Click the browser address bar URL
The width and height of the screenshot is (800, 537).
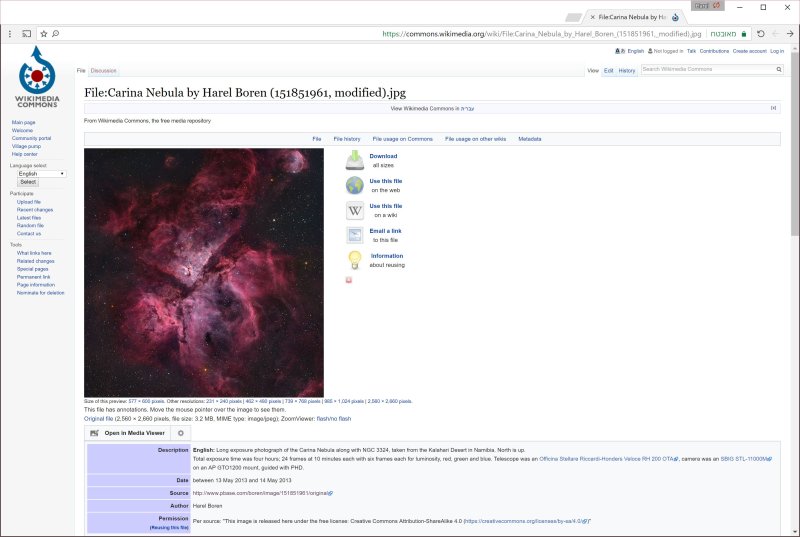pyautogui.click(x=542, y=34)
